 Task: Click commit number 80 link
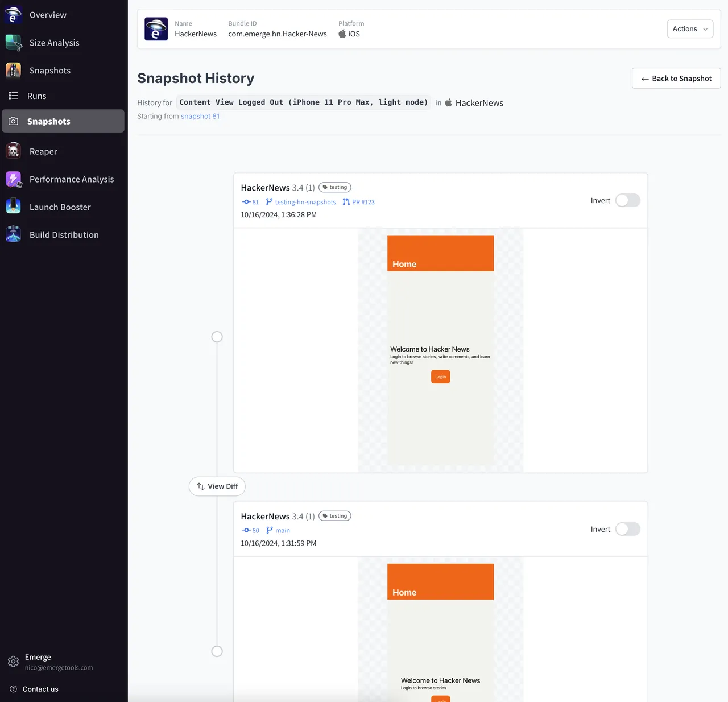click(256, 530)
